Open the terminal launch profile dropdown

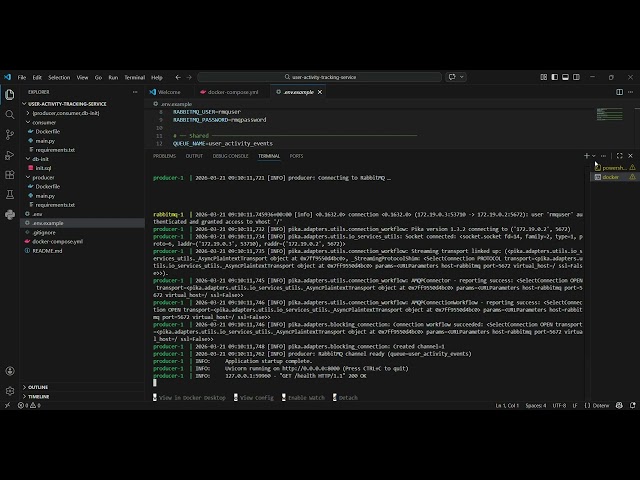594,156
